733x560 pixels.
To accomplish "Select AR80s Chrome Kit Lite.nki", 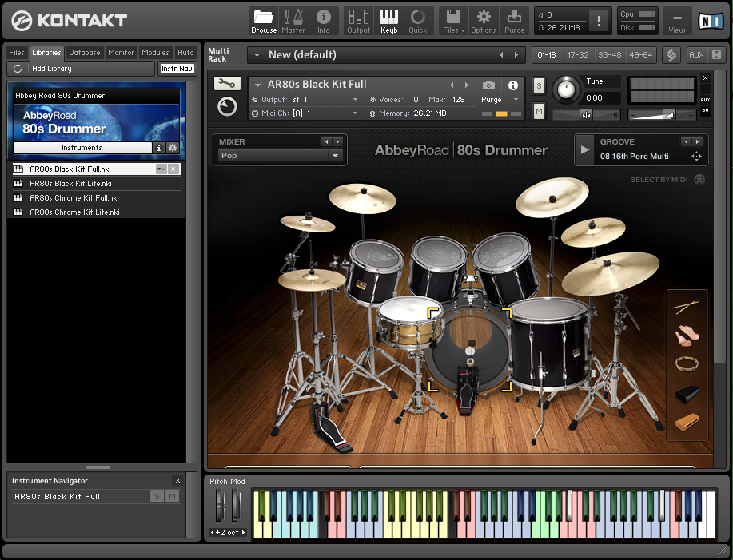I will 97,212.
